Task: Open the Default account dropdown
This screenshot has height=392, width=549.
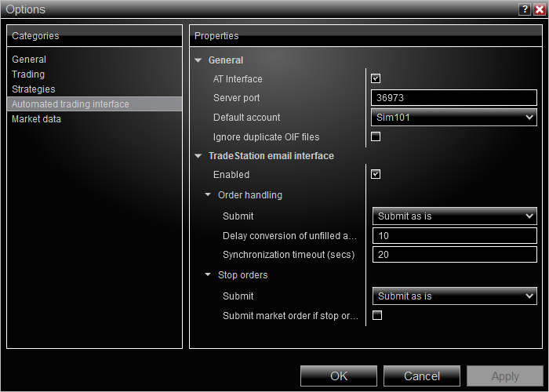Action: (x=454, y=118)
